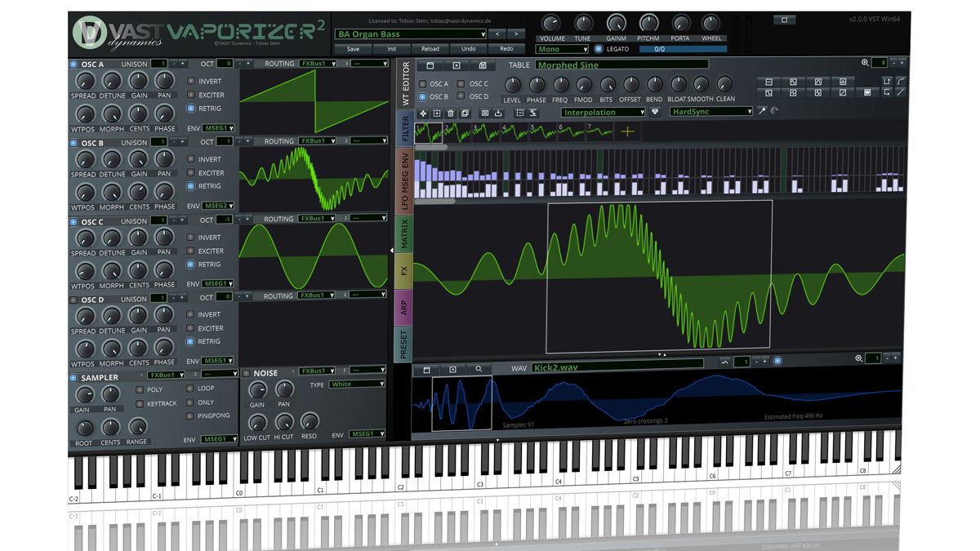The image size is (980, 551).
Task: Click the detached fifth shape icon in bottom row
Action: [x=867, y=93]
